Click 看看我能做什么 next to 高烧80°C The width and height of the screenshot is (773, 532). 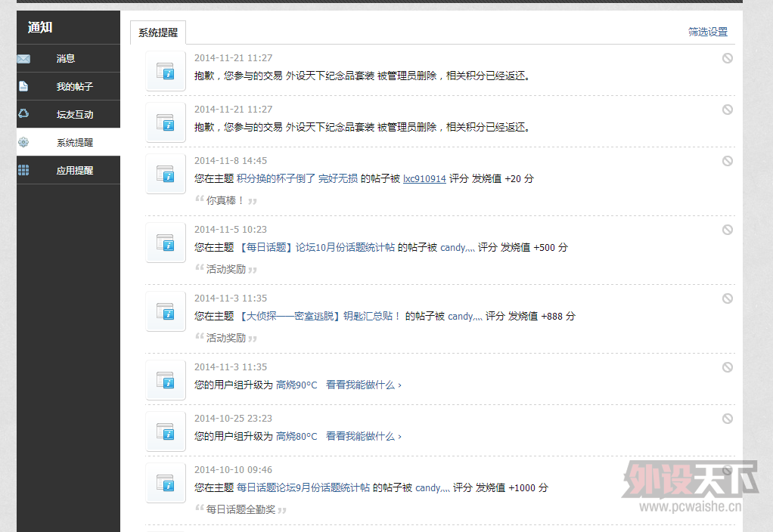click(x=363, y=436)
